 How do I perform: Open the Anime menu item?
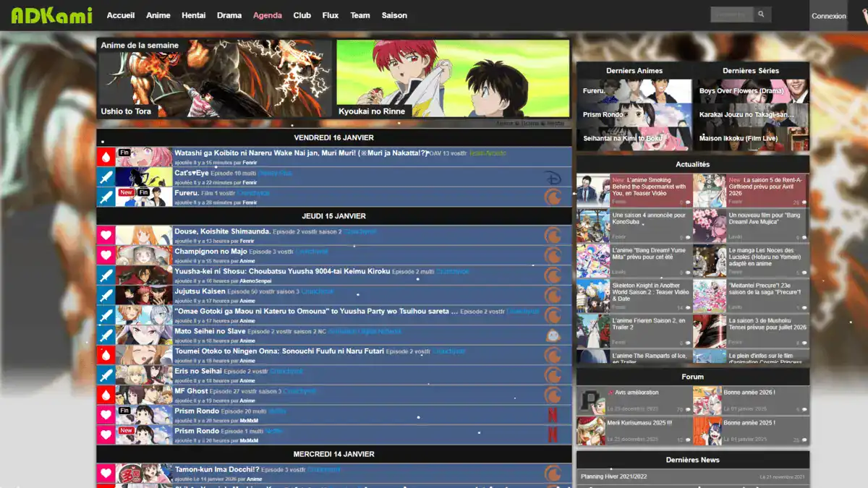pyautogui.click(x=158, y=15)
